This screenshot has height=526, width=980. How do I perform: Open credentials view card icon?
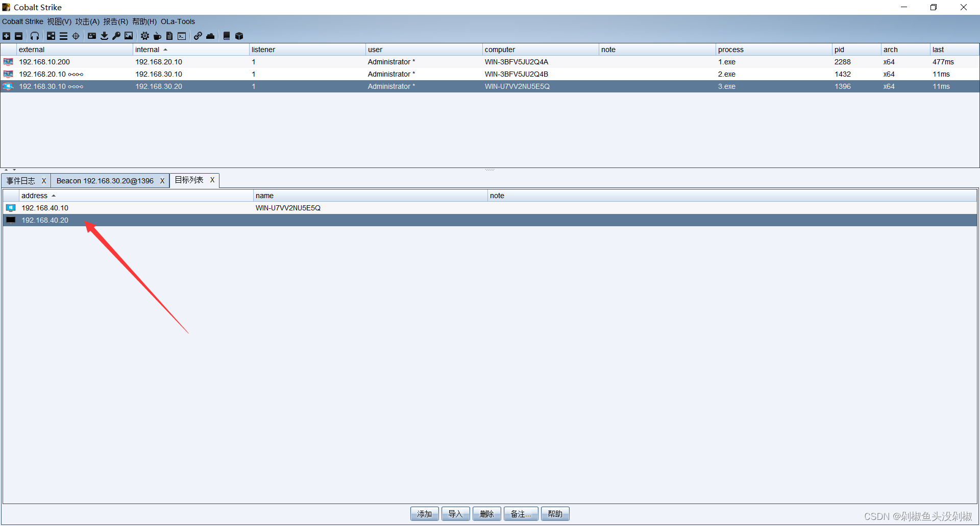pyautogui.click(x=92, y=36)
